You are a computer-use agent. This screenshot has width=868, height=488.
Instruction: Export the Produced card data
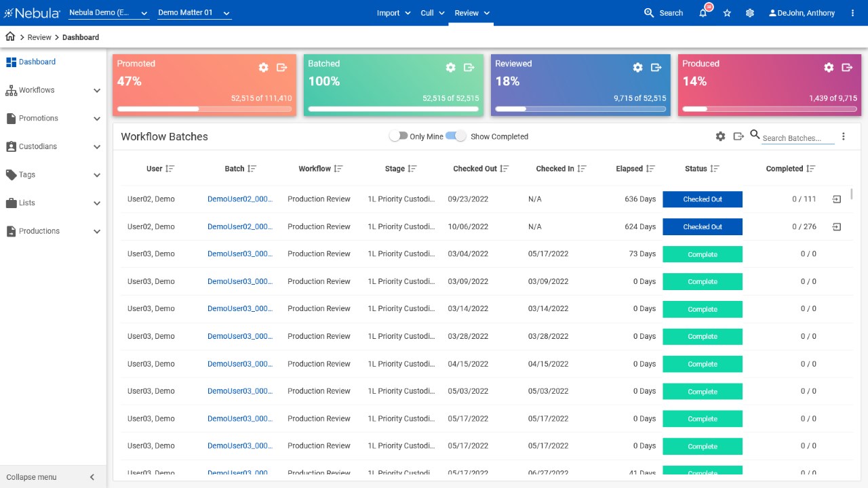848,67
